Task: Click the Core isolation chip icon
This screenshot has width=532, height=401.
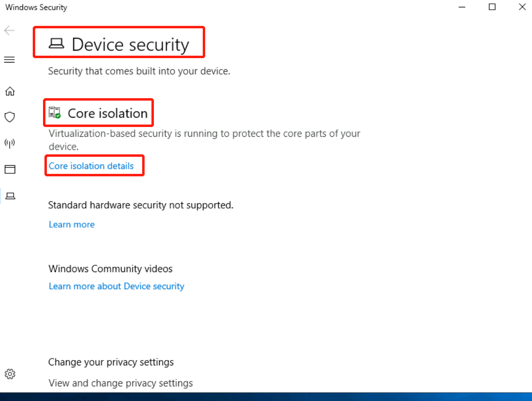Action: [x=55, y=113]
